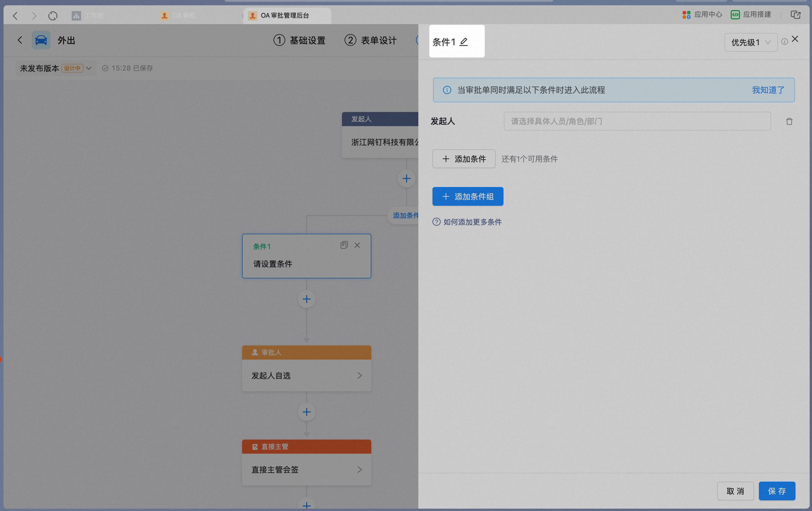Image resolution: width=812 pixels, height=511 pixels.
Task: Click the 发起人 node in the flowchart
Action: point(380,135)
